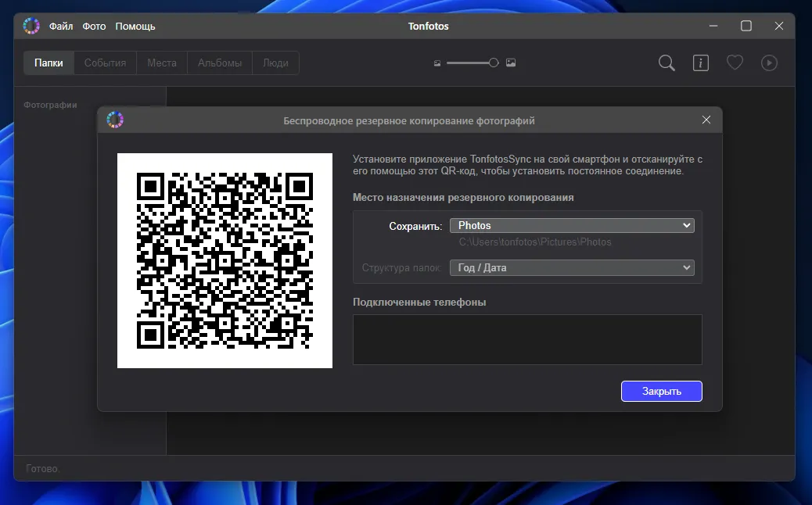Screen dimensions: 812x505
Task: Click the Закрыть button
Action: tap(661, 391)
